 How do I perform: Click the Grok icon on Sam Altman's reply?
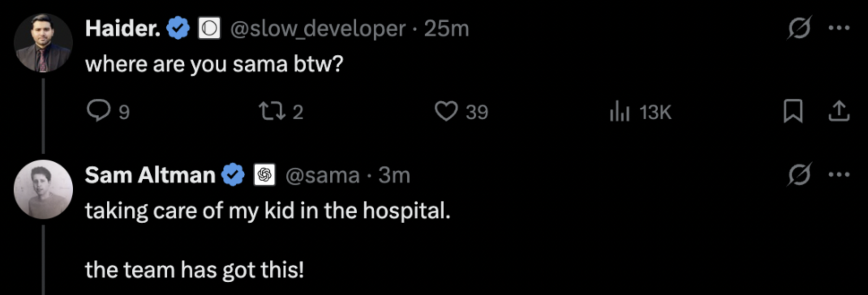click(799, 174)
